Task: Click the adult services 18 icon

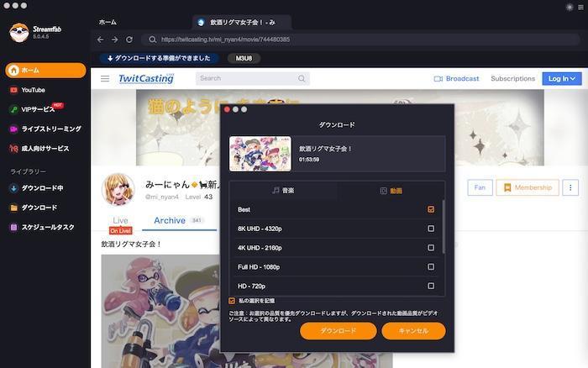Action: (14, 149)
